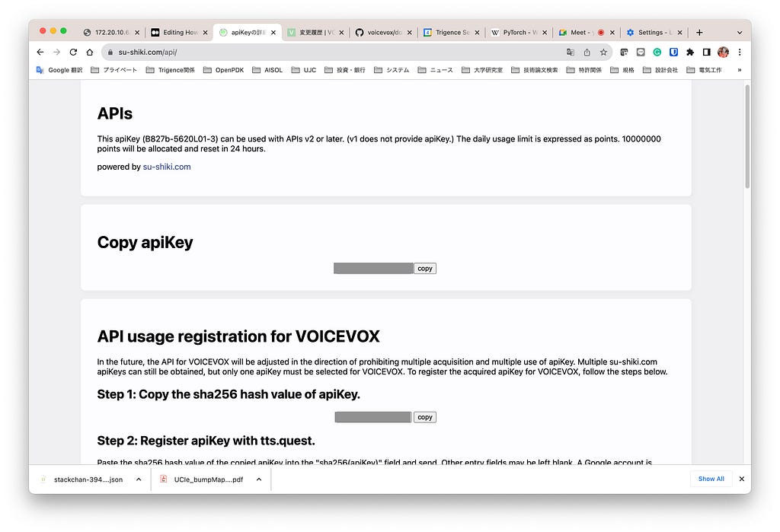
Task: Open the プライベート bookmark folder
Action: [114, 70]
